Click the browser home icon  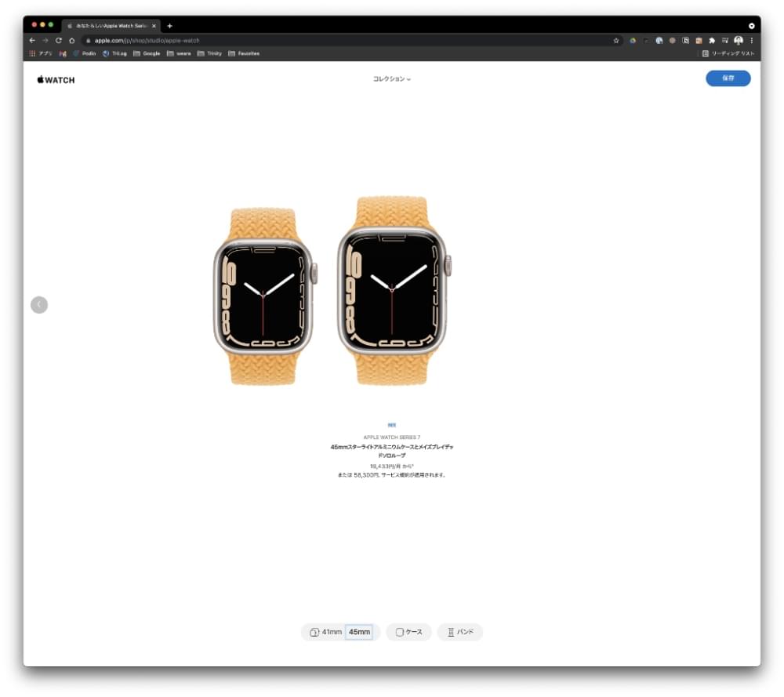coord(72,41)
